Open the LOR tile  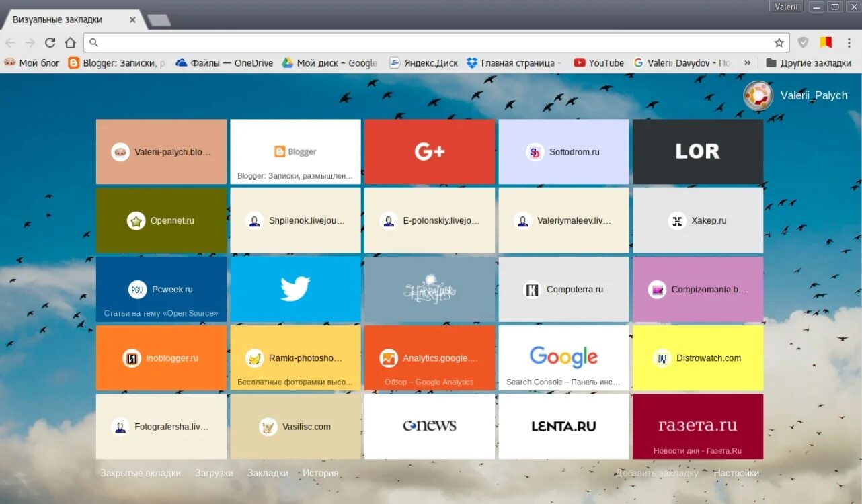(698, 152)
